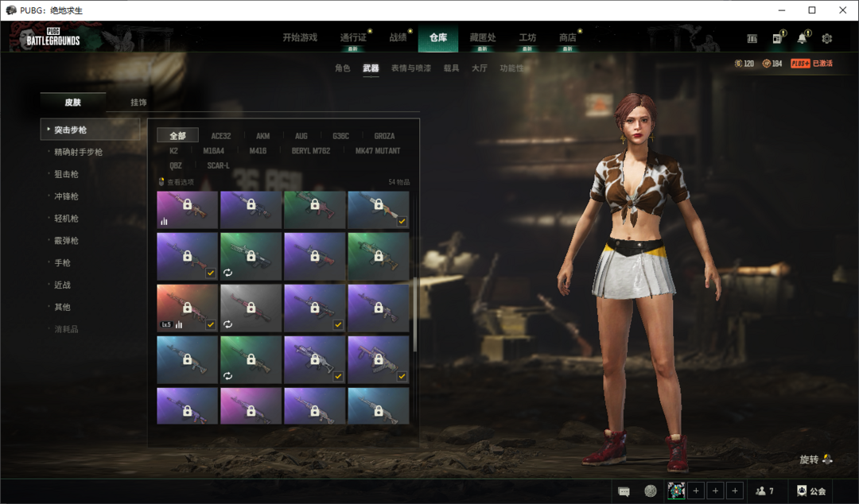Click the PUBG Battlegrounds logo
The image size is (859, 504).
coord(53,37)
